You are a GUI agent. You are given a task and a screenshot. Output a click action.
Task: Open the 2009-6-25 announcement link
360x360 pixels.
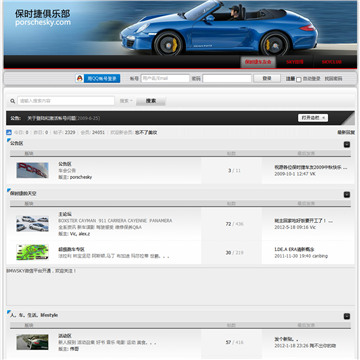63,118
